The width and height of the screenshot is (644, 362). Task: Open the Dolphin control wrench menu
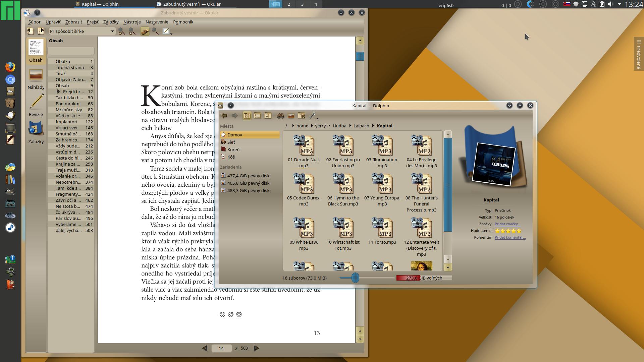313,116
